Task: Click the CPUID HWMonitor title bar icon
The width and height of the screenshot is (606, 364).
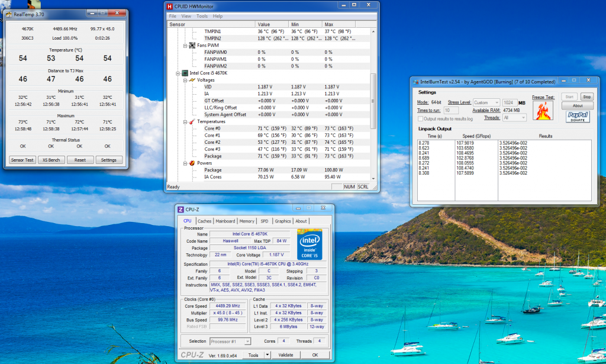Action: 169,6
